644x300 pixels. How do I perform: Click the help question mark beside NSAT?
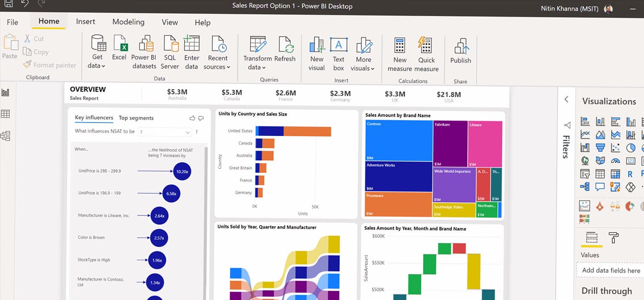197,132
